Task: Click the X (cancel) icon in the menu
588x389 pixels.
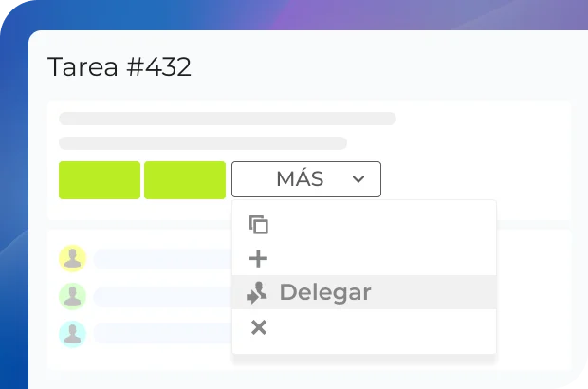Action: coord(259,327)
